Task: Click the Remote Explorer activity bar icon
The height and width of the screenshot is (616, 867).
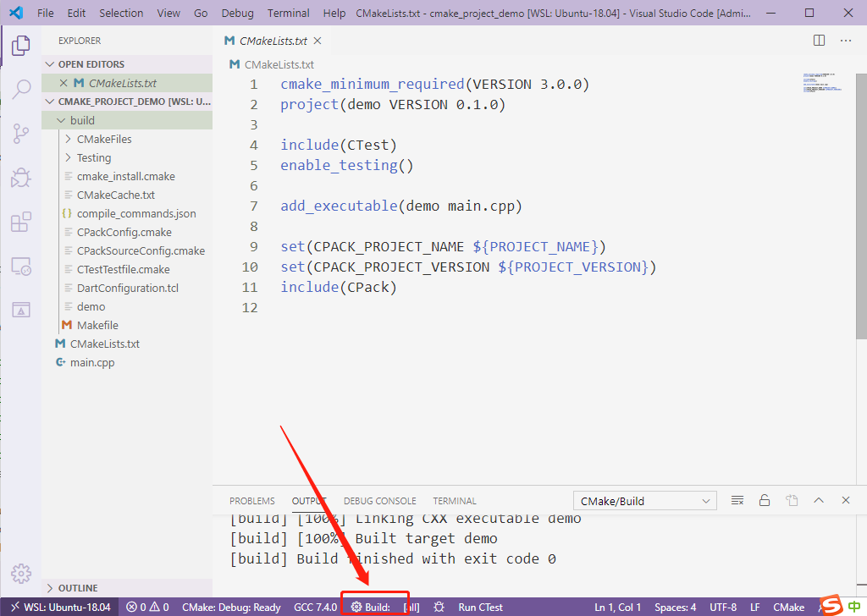Action: [x=21, y=266]
